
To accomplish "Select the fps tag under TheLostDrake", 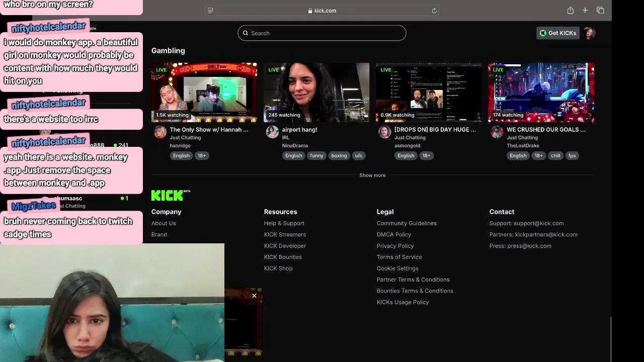I will 572,156.
